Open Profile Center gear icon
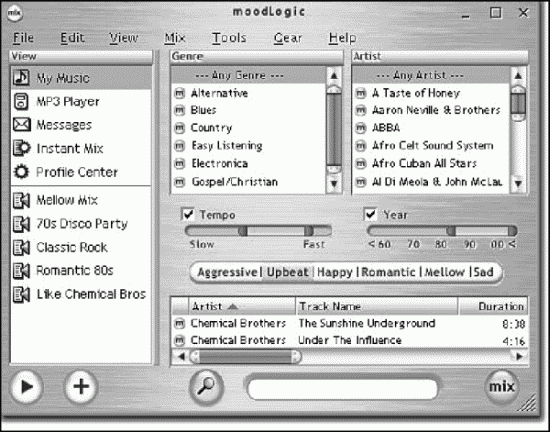Image resolution: width=550 pixels, height=432 pixels. coord(21,172)
